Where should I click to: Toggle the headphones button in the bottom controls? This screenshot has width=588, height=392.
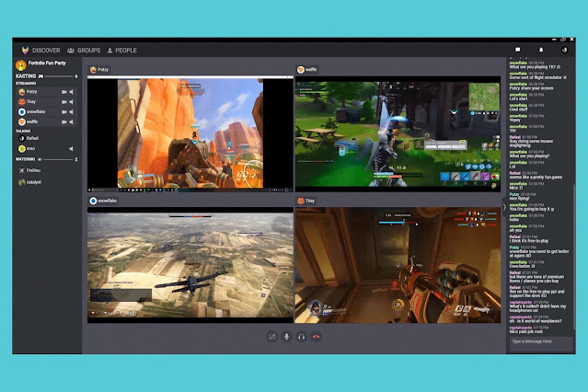coord(301,337)
